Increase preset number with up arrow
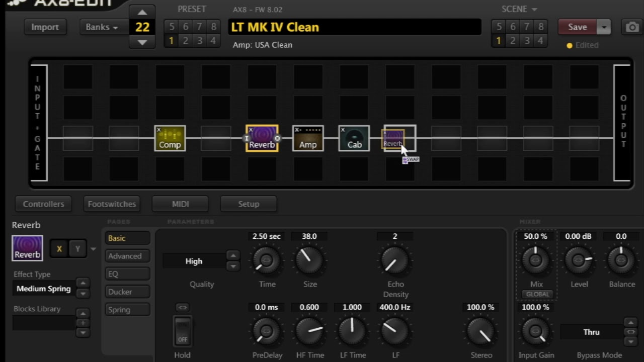Screen dimensions: 644x362 coord(142,12)
